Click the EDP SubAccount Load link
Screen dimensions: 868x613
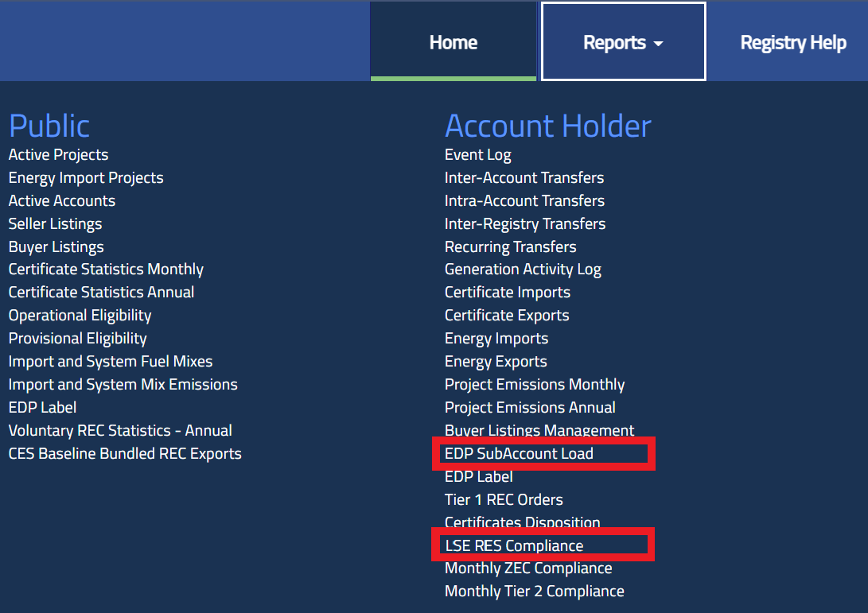(x=519, y=454)
